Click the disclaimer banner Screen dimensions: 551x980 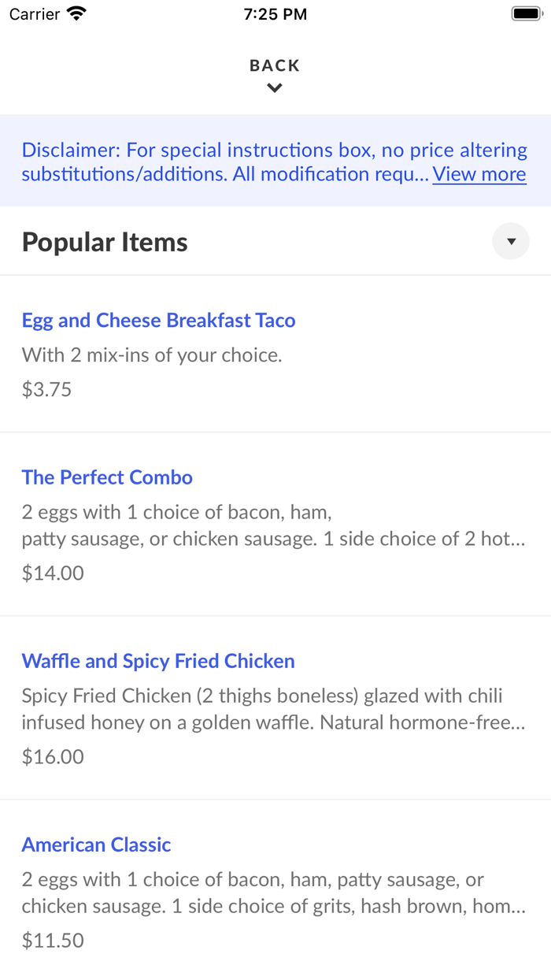pos(275,161)
